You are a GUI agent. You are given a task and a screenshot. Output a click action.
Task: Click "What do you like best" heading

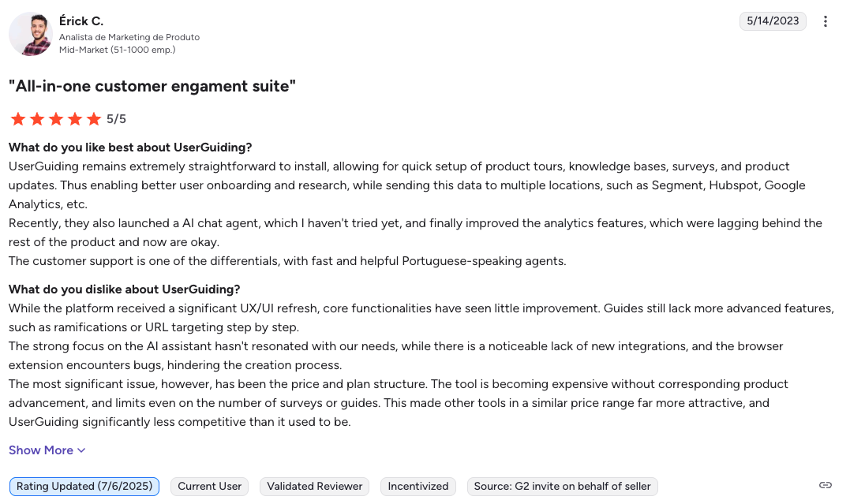tap(130, 147)
